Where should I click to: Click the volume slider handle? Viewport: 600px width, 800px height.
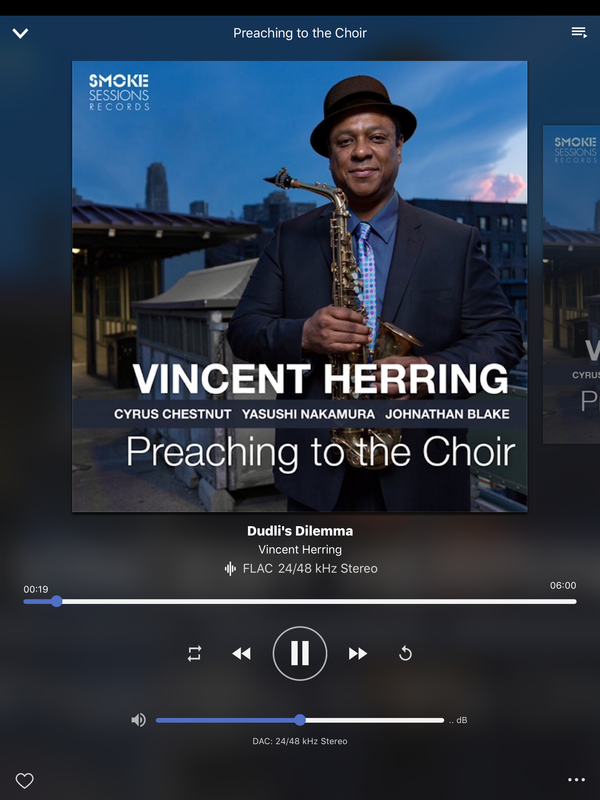[300, 720]
